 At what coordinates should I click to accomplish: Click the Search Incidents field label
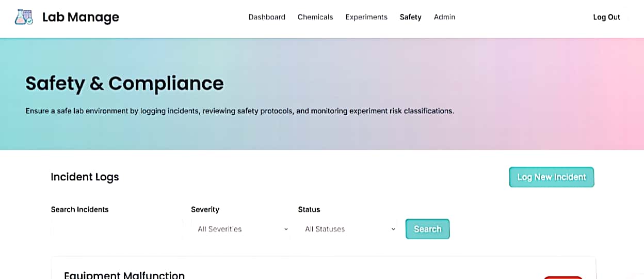tap(79, 209)
